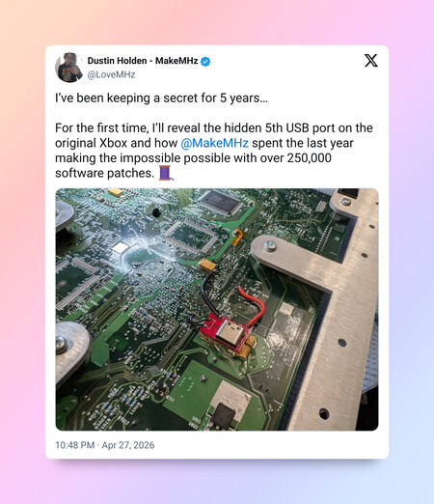
Task: Click the black square component at photo bottom
Action: pos(223,414)
